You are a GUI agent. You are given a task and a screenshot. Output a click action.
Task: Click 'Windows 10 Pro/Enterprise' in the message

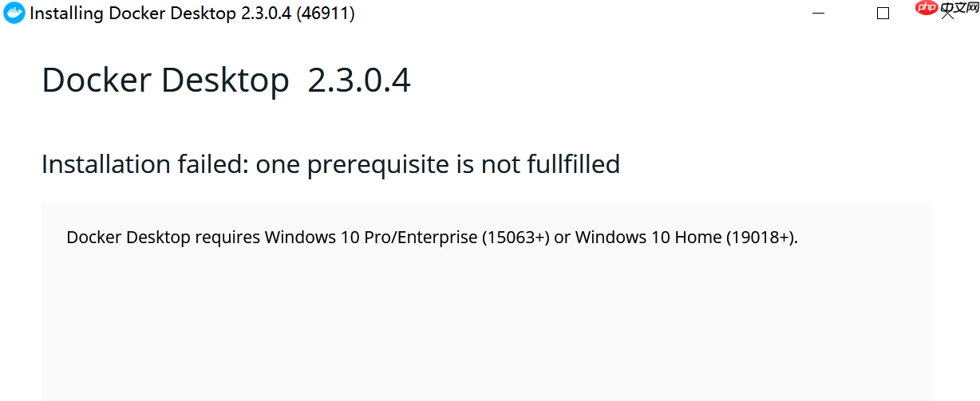pyautogui.click(x=371, y=237)
